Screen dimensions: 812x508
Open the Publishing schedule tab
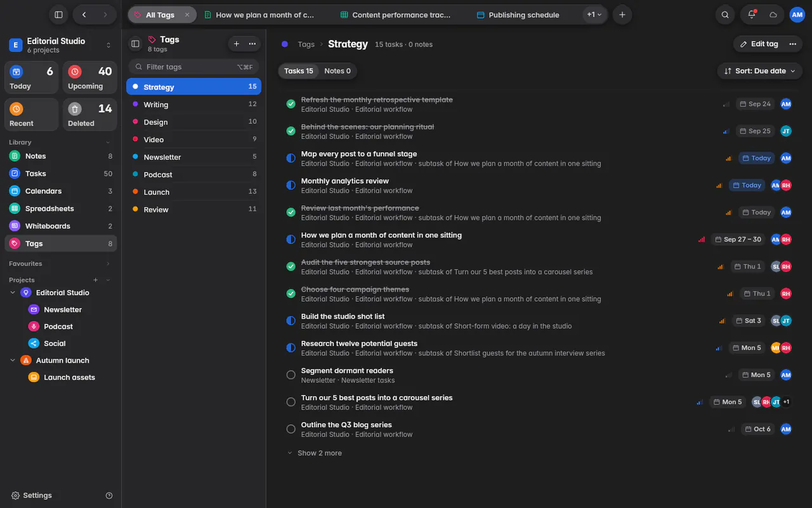[518, 15]
